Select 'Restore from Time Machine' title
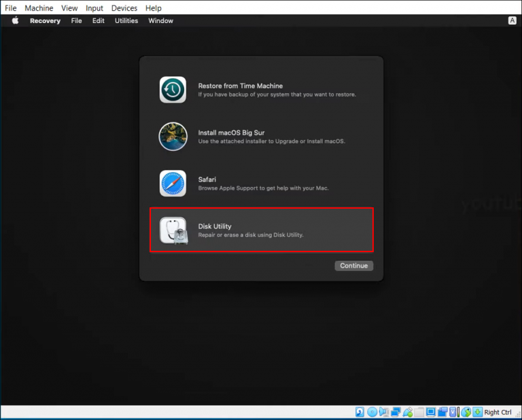522x420 pixels. [241, 86]
